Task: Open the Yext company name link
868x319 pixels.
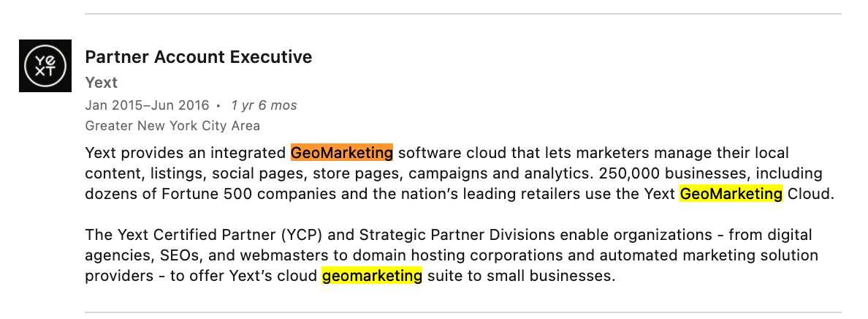Action: point(102,83)
